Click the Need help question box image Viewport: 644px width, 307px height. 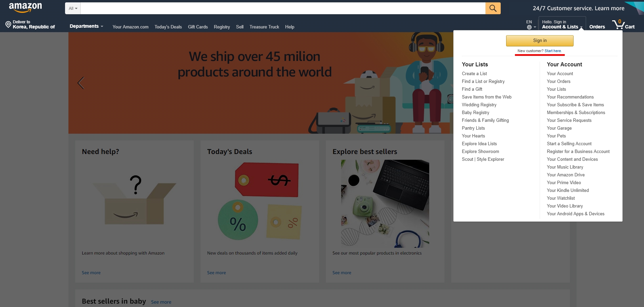pos(134,200)
